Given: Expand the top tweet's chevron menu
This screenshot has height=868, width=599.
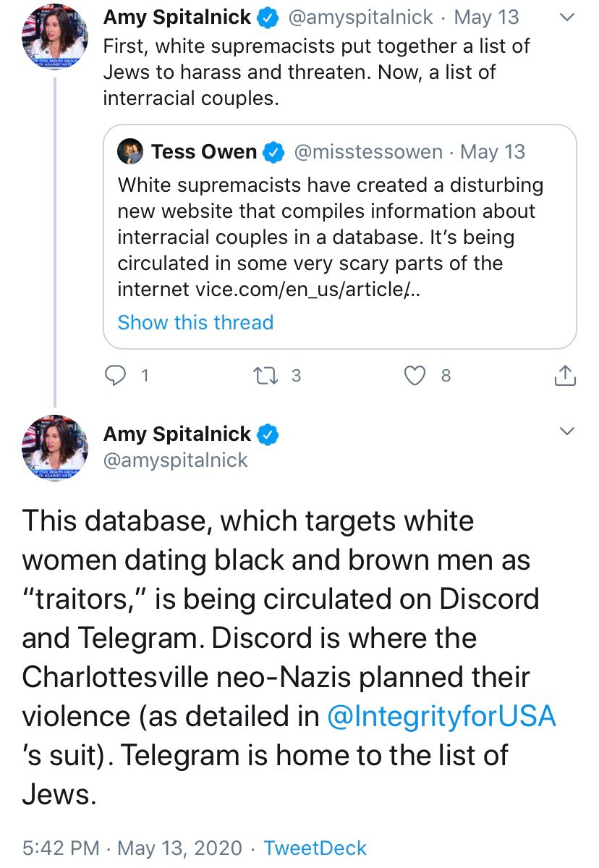Looking at the screenshot, I should (568, 17).
